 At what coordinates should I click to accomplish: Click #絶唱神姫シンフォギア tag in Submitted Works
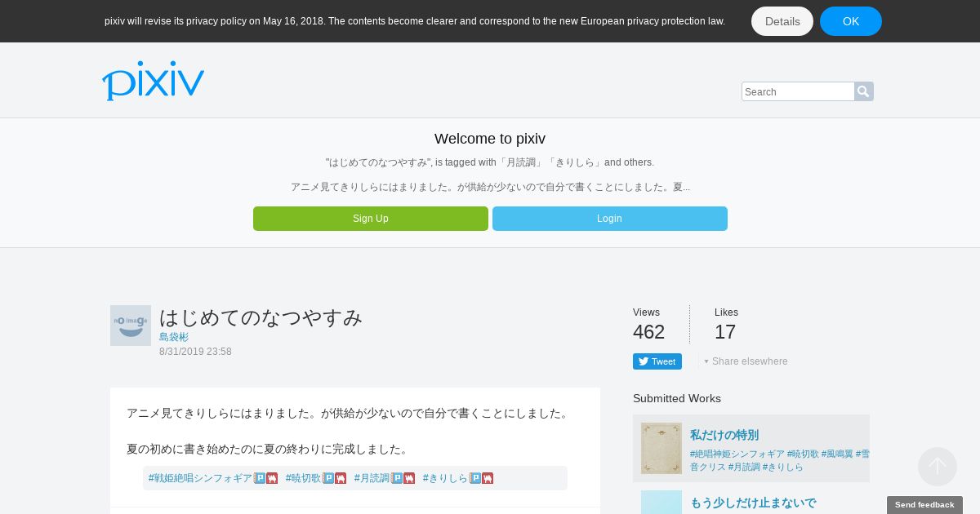[x=737, y=454]
